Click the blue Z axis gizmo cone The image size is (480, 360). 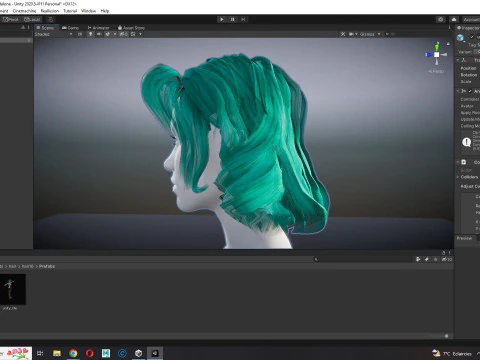pyautogui.click(x=429, y=54)
